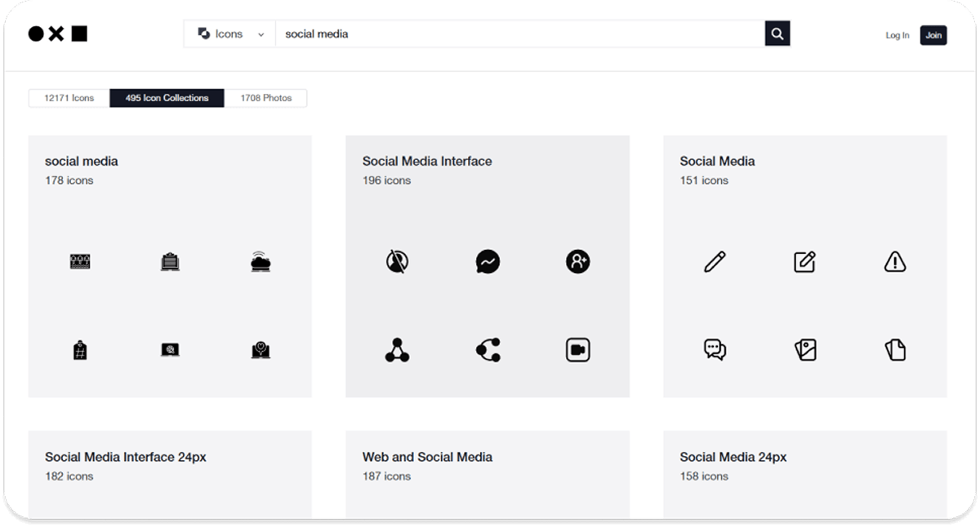Screen dimensions: 980x527
Task: Open the Messenger chat bubble icon
Action: click(x=488, y=262)
